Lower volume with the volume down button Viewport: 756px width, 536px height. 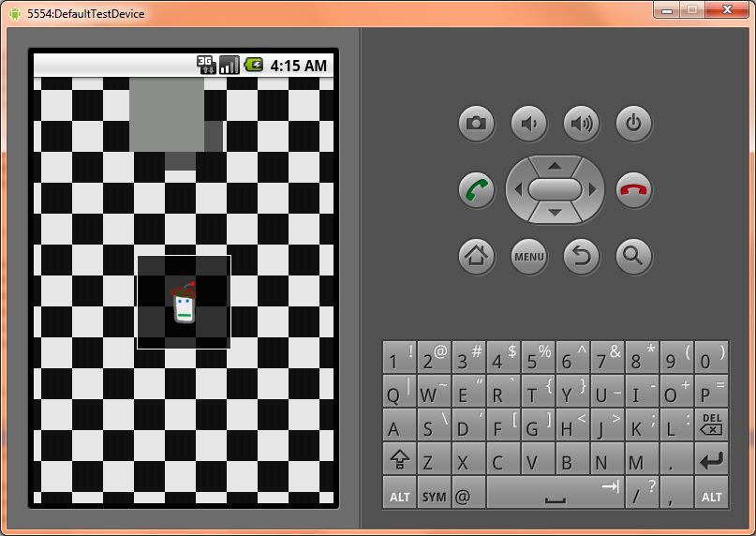528,123
